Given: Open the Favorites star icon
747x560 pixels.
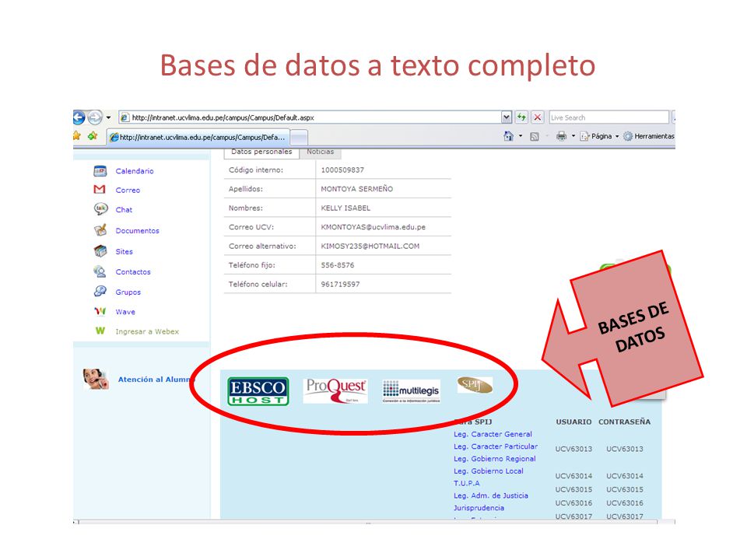Looking at the screenshot, I should coord(77,136).
